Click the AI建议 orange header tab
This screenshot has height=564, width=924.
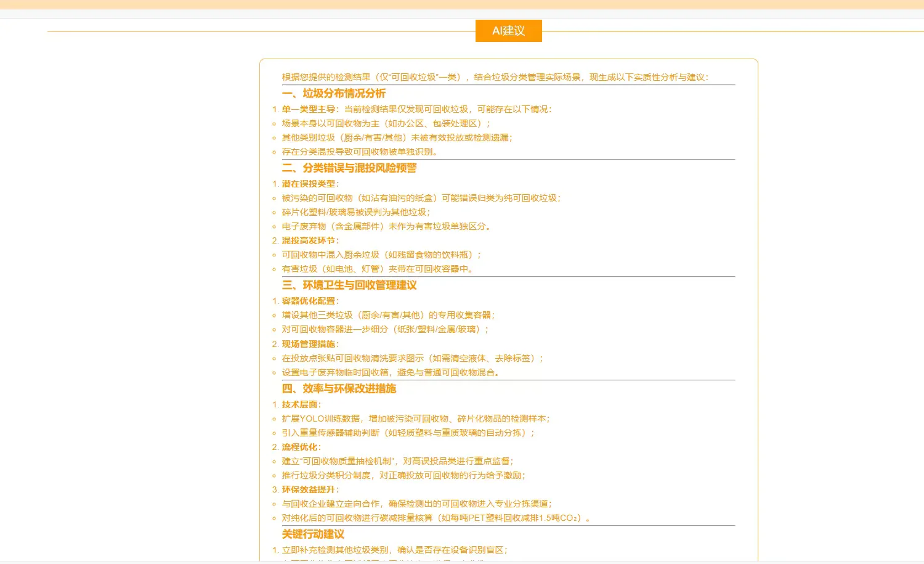[x=508, y=31]
